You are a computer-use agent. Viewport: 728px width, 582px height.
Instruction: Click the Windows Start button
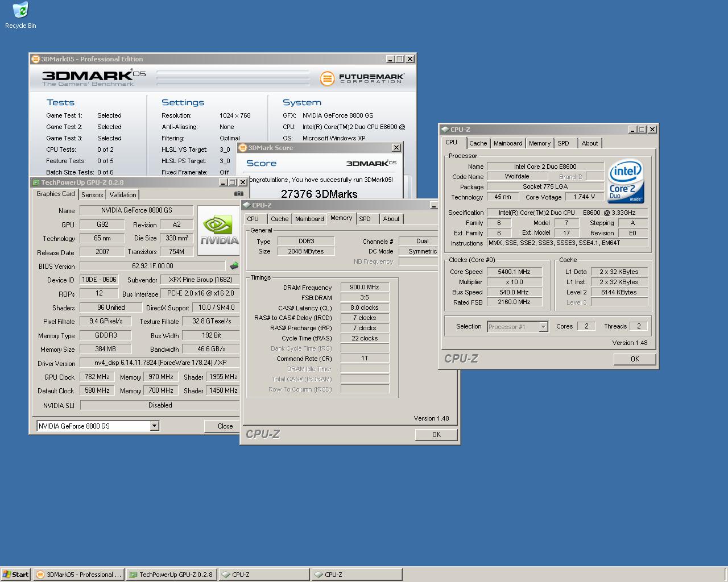pos(16,575)
